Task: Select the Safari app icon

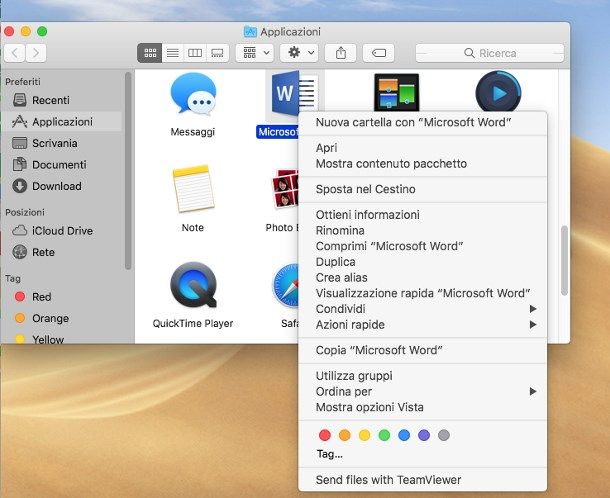Action: click(x=286, y=286)
